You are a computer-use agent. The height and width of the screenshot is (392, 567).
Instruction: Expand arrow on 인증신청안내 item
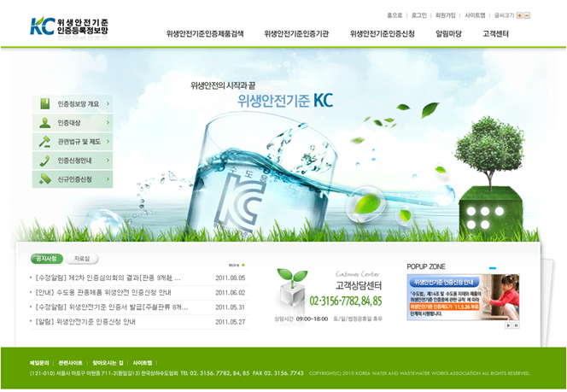(x=108, y=161)
